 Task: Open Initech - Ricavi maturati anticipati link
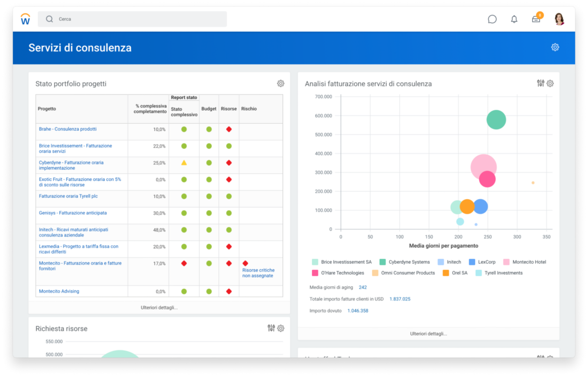coord(73,232)
